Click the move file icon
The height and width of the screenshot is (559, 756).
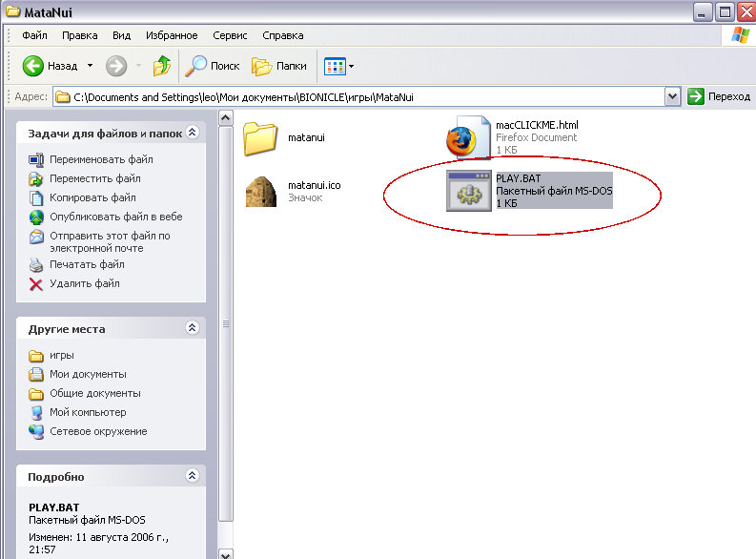pyautogui.click(x=36, y=179)
